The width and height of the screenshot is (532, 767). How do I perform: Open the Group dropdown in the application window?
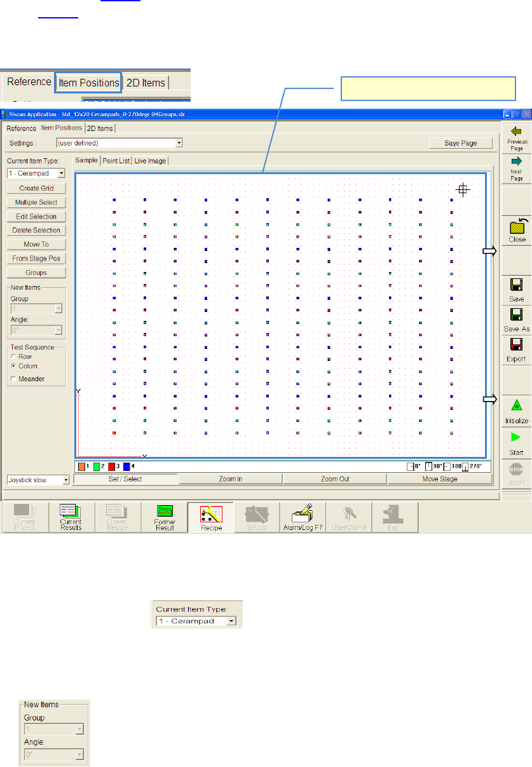[x=36, y=309]
